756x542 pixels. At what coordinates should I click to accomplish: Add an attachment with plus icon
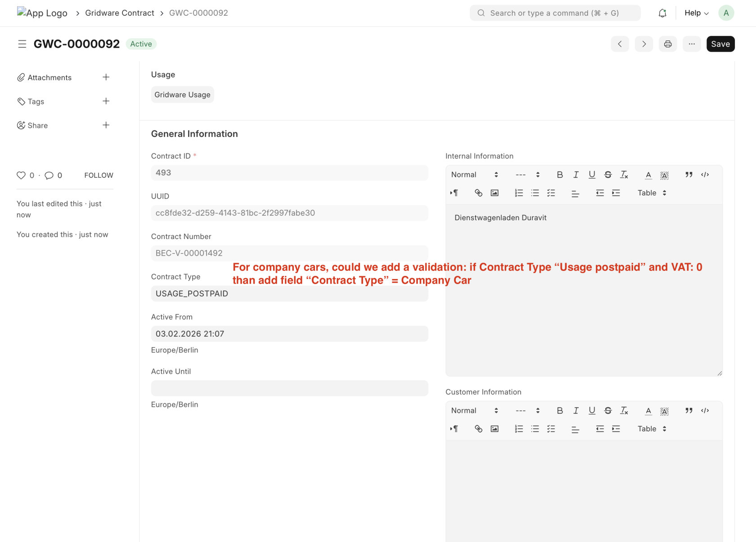[106, 77]
